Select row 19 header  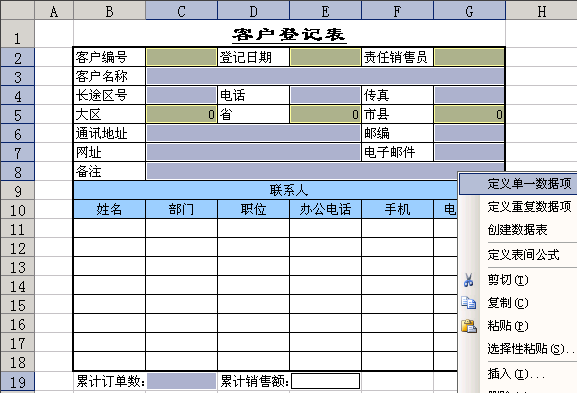click(17, 382)
